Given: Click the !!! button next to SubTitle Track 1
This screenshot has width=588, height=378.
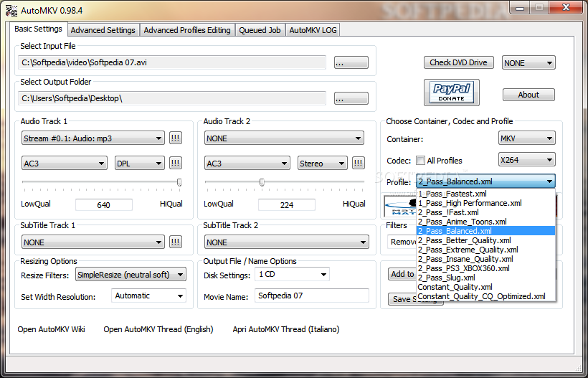Looking at the screenshot, I should click(x=175, y=242).
